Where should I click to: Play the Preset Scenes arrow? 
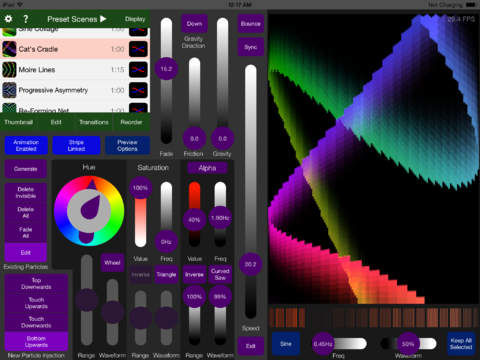tap(103, 19)
